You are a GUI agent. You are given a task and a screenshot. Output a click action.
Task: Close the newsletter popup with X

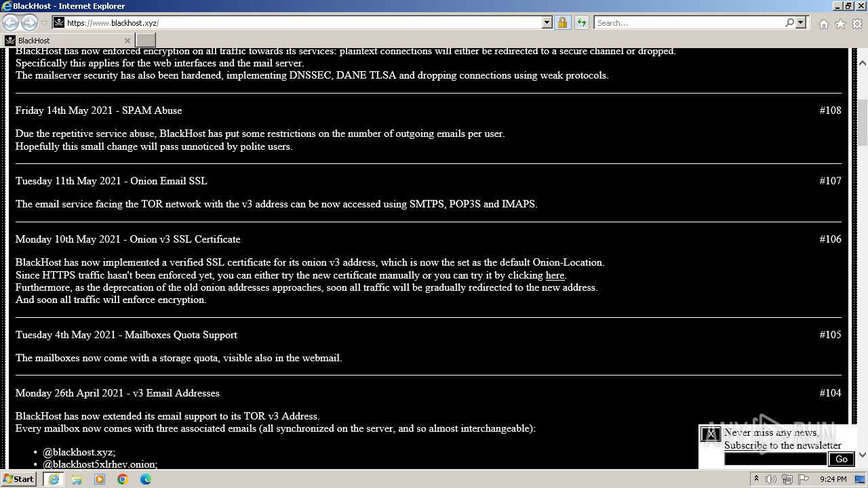(x=710, y=434)
